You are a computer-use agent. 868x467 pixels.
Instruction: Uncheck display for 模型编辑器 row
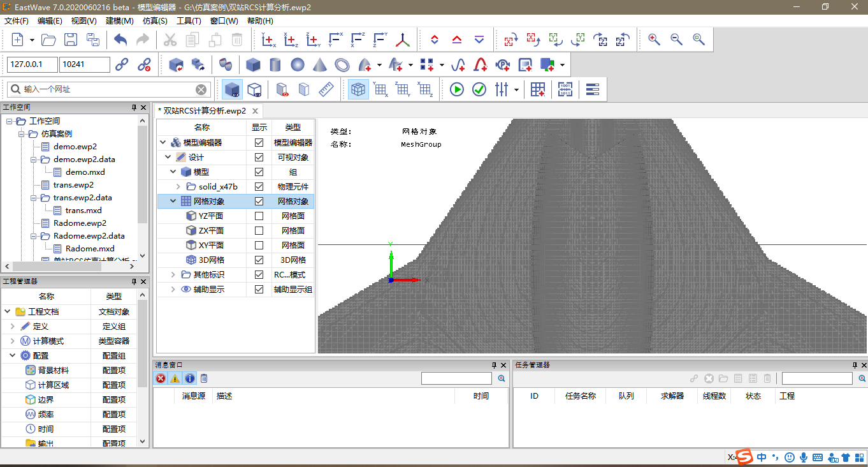[259, 142]
